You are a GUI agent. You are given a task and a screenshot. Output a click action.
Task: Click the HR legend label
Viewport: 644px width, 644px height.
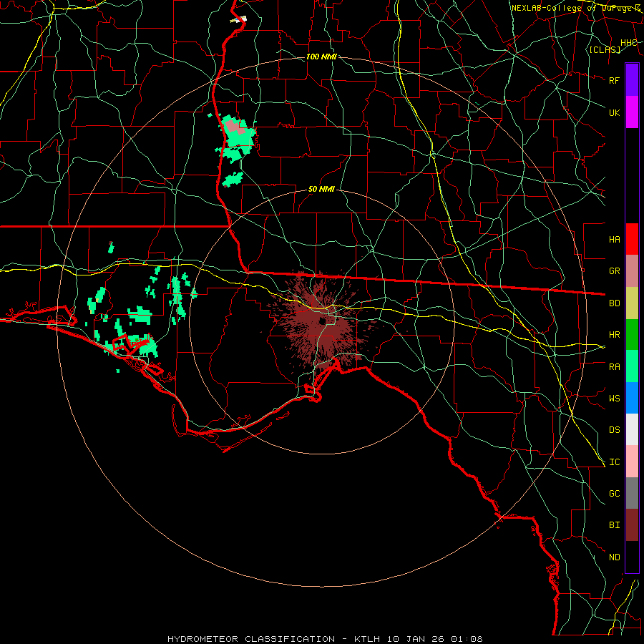pos(614,335)
